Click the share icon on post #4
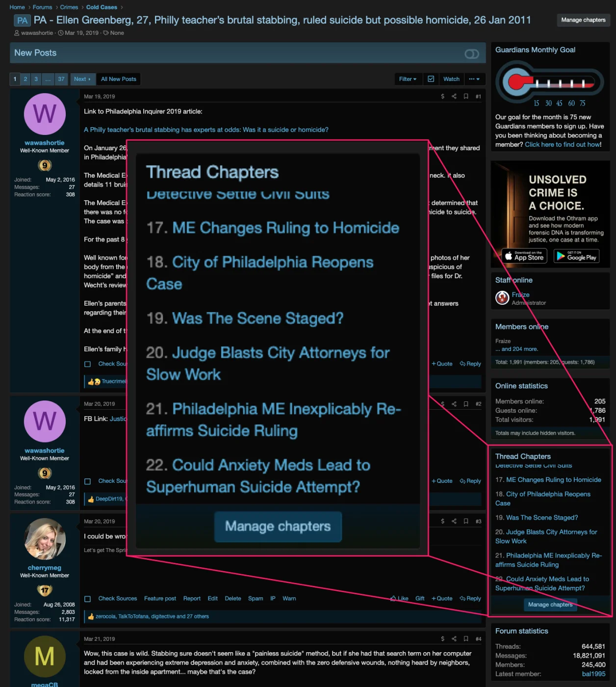The image size is (616, 687). pyautogui.click(x=454, y=639)
